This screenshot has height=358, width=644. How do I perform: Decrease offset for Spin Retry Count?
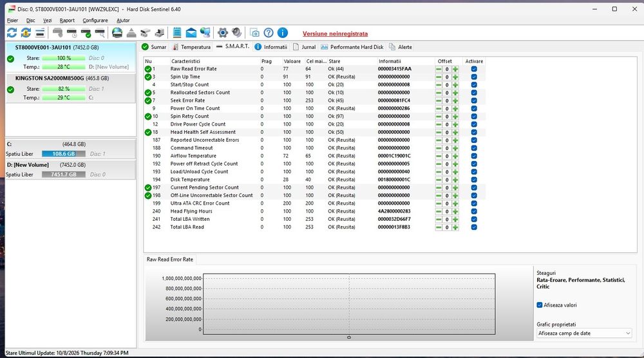(439, 117)
